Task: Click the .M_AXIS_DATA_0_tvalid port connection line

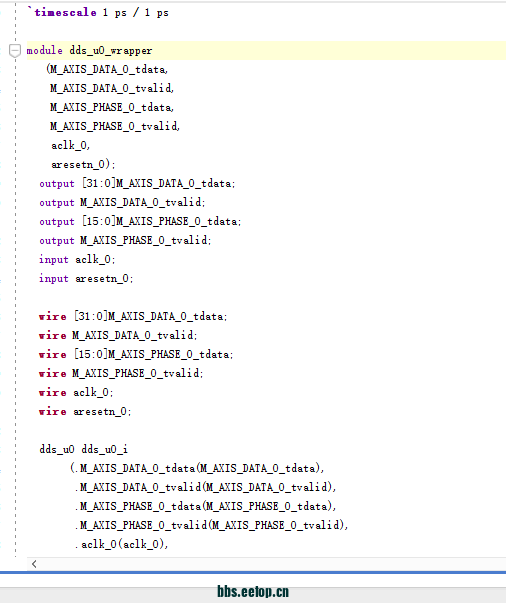Action: (x=206, y=487)
